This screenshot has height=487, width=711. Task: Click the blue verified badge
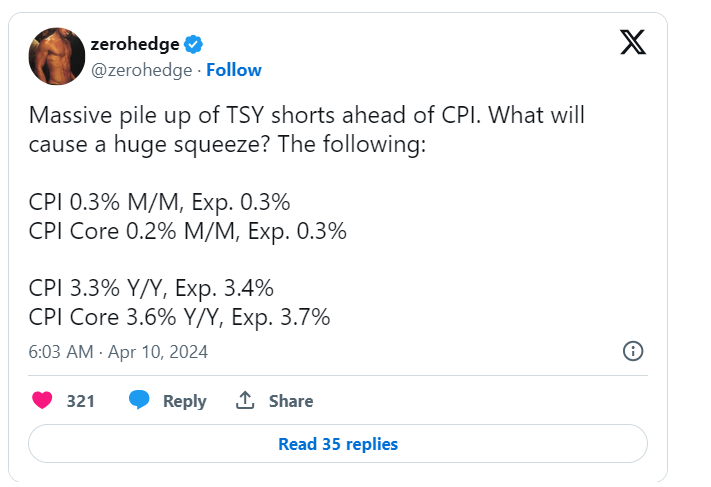194,43
